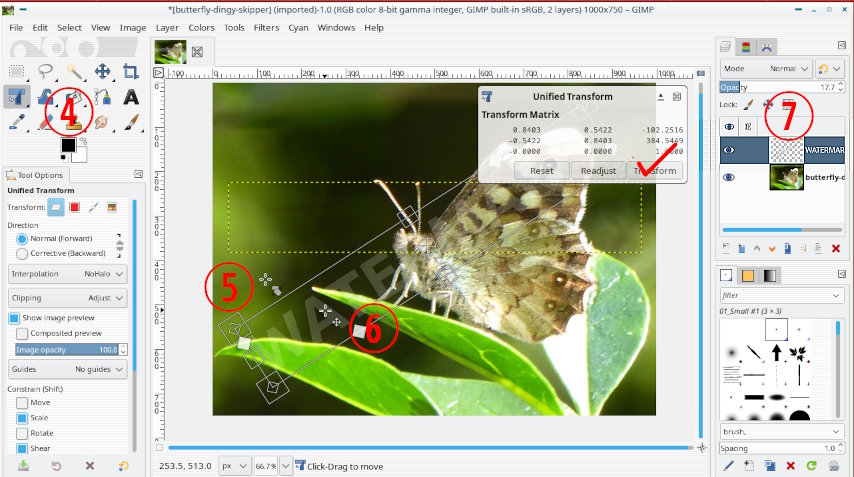Open the Interpolation dropdown
854x477 pixels.
click(68, 274)
